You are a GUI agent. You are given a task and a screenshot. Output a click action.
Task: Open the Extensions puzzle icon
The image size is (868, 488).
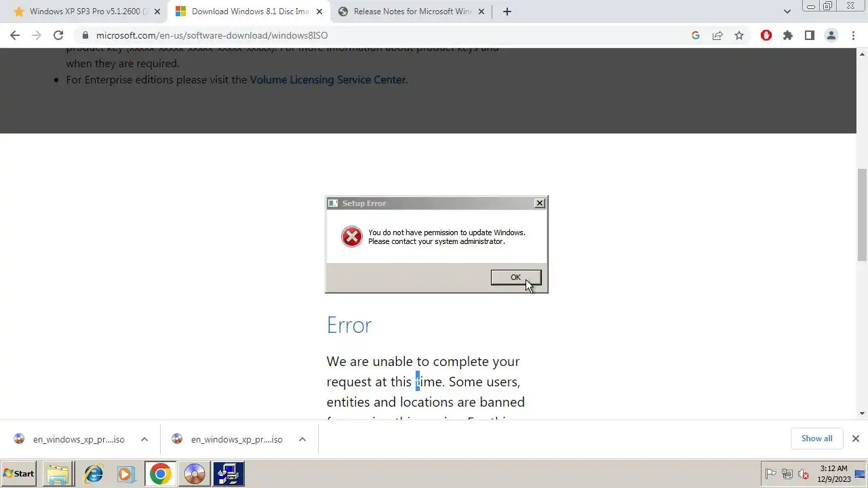[x=788, y=35]
